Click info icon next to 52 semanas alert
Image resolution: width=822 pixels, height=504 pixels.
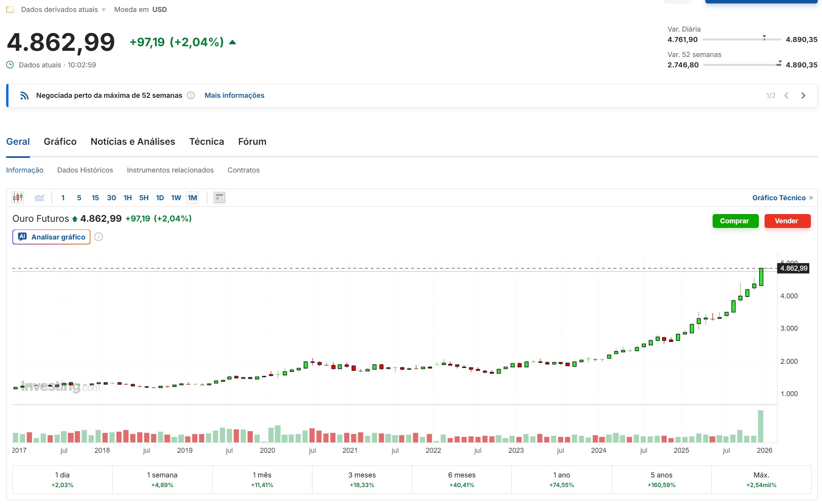[191, 95]
